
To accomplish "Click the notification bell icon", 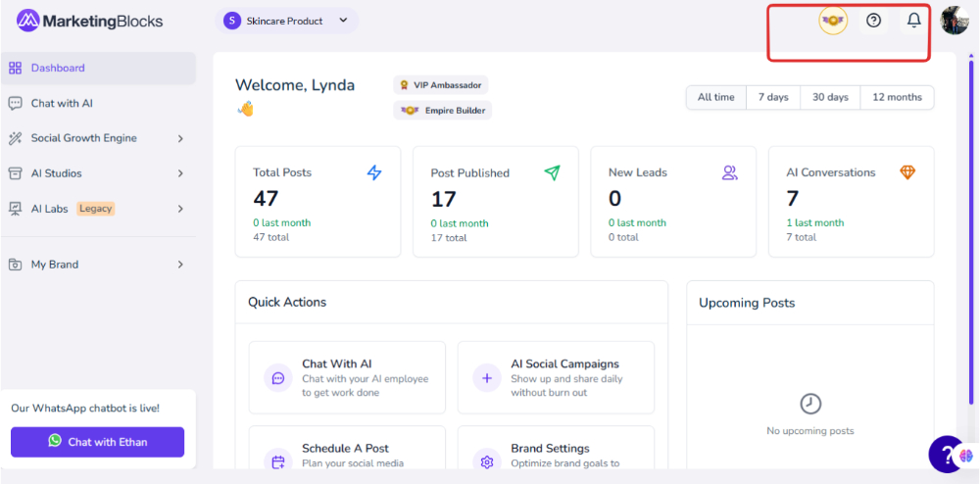I will click(x=913, y=21).
